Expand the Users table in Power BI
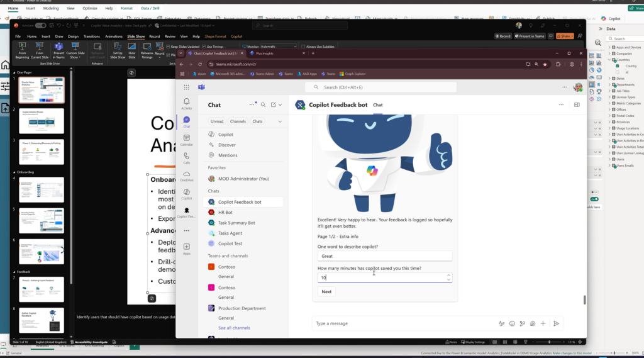 (x=609, y=159)
